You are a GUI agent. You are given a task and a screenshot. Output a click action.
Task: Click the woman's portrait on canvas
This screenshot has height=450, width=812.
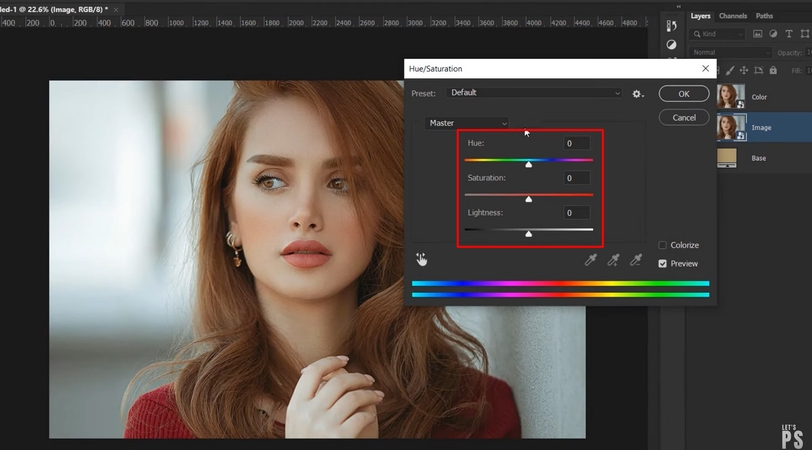tap(317, 259)
